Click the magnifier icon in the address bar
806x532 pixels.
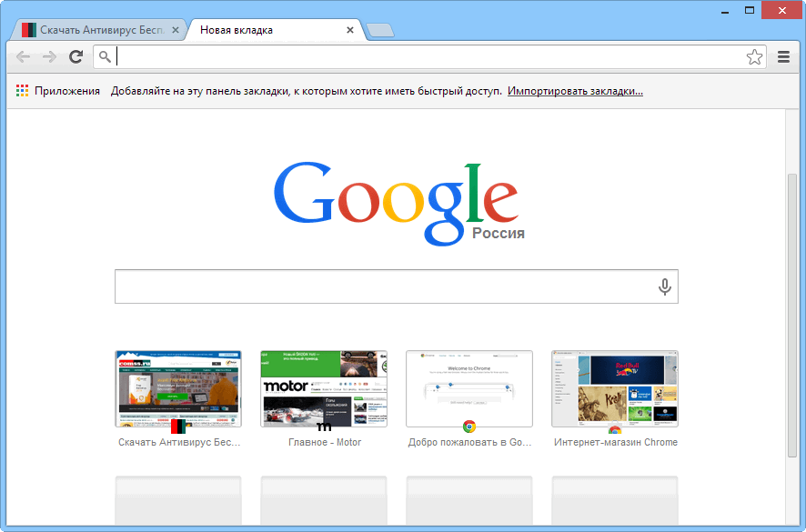click(x=105, y=56)
